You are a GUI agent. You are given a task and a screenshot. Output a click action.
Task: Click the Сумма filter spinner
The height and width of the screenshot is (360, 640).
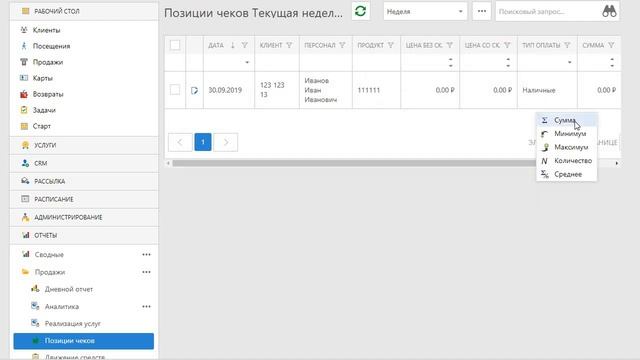pos(612,62)
